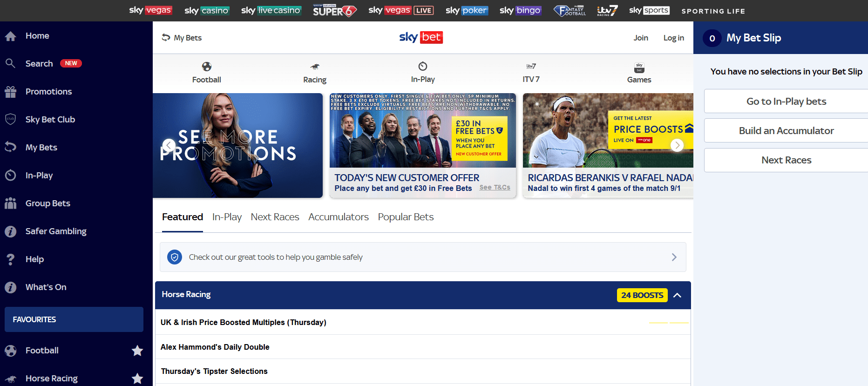The height and width of the screenshot is (386, 868).
Task: Switch to the Popular Bets tab
Action: [406, 217]
